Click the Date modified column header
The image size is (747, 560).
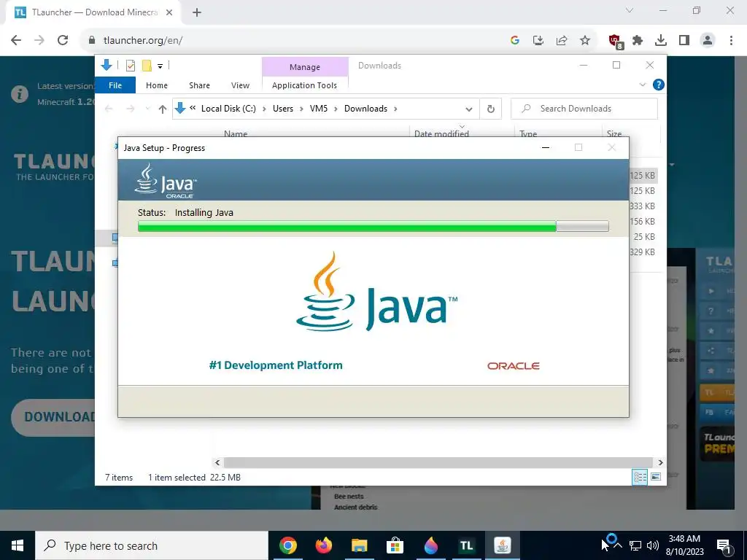click(x=441, y=133)
